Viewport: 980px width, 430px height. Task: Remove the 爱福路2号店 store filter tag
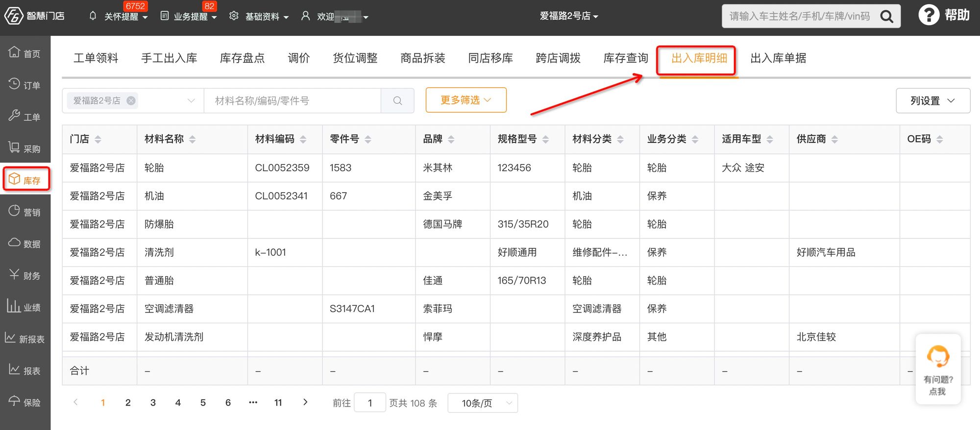[x=131, y=100]
